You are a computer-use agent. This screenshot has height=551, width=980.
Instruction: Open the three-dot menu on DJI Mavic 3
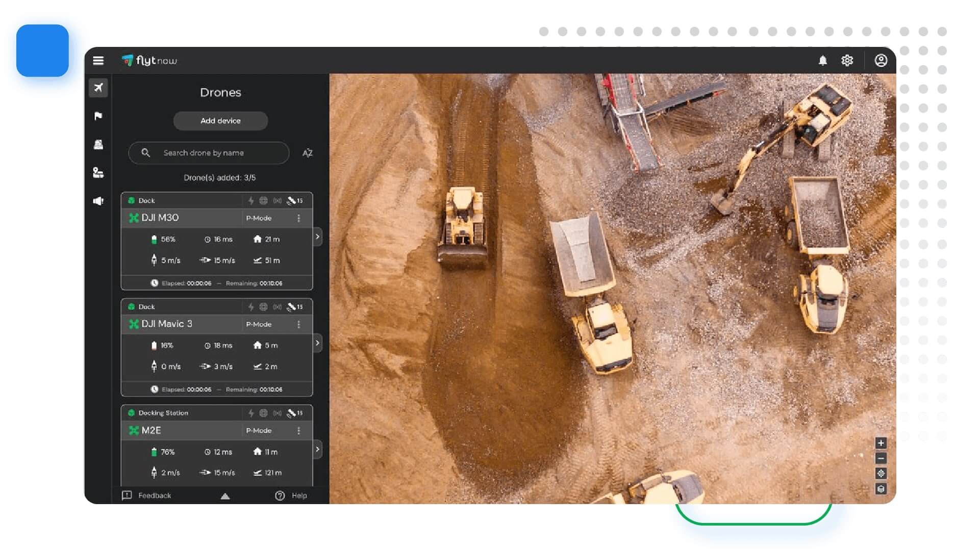coord(299,324)
